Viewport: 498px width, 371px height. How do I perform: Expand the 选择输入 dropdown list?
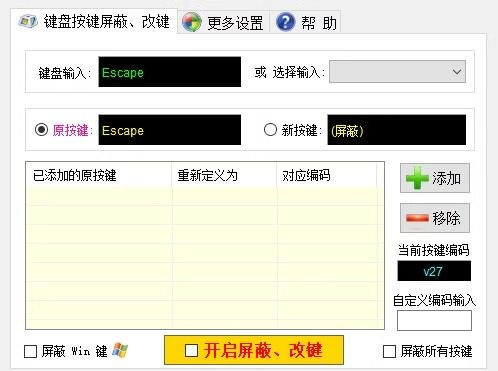coord(397,72)
